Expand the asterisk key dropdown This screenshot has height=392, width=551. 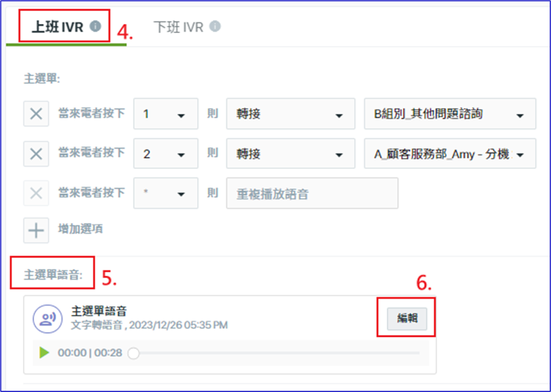165,193
